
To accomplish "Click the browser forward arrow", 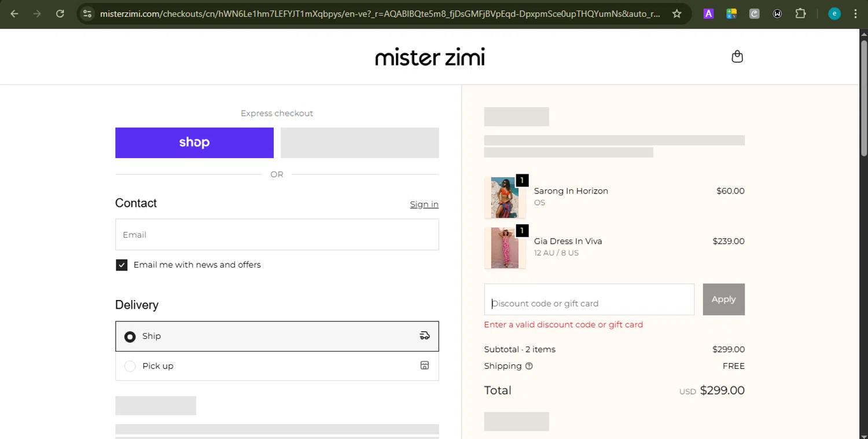I will (x=37, y=14).
